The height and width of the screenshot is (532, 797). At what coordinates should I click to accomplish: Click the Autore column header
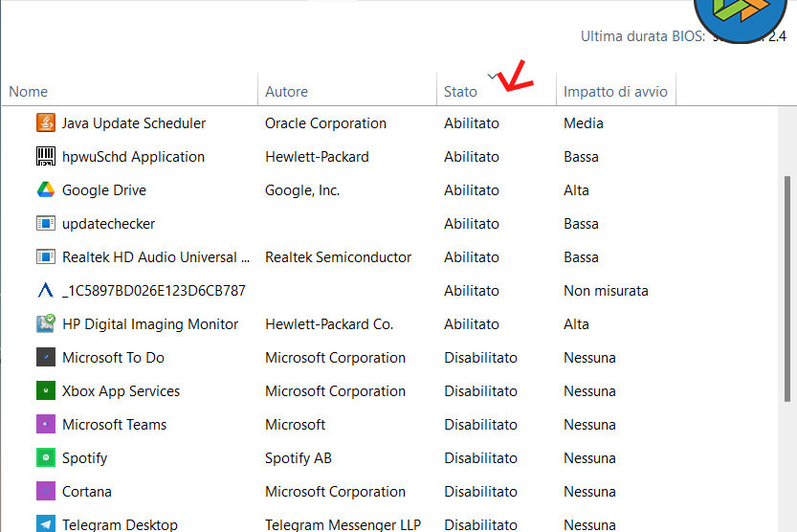(286, 92)
